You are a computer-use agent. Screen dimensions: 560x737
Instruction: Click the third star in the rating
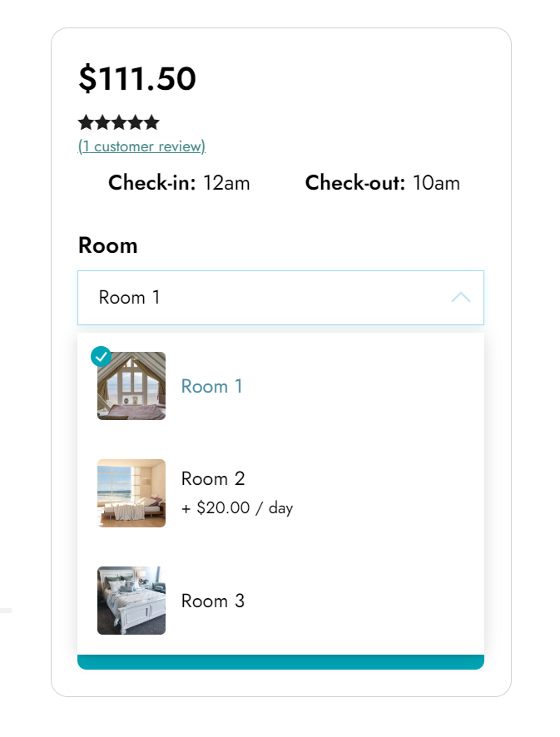(119, 122)
